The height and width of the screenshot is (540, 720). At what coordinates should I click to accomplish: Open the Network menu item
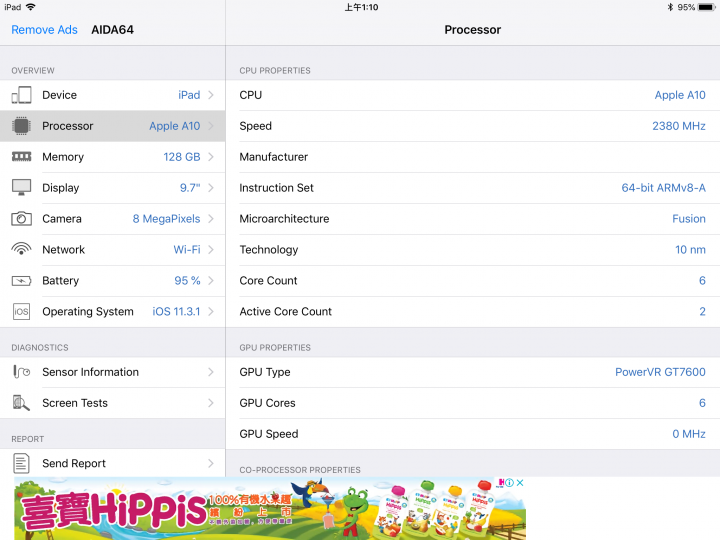(x=112, y=249)
